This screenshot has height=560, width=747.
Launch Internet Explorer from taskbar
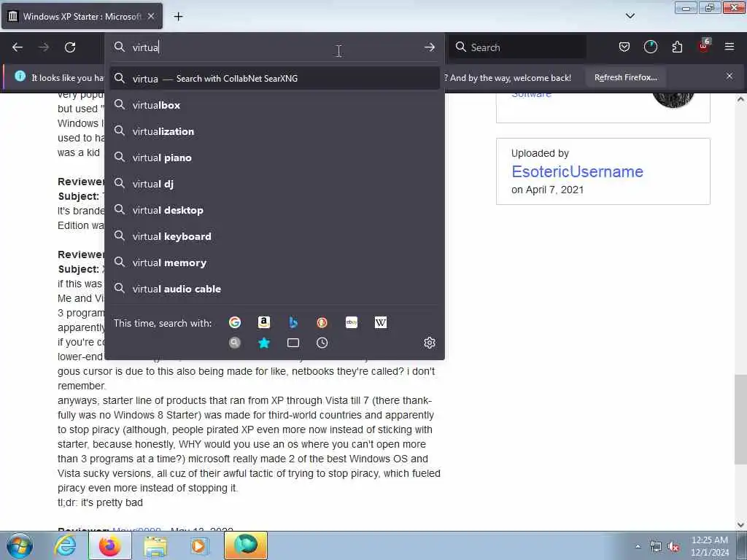[65, 545]
